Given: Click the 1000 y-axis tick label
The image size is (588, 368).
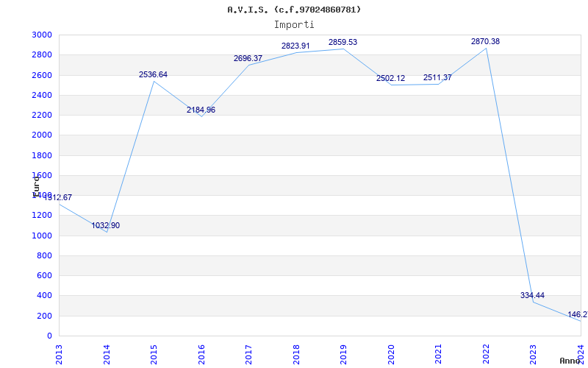Looking at the screenshot, I should [42, 236].
